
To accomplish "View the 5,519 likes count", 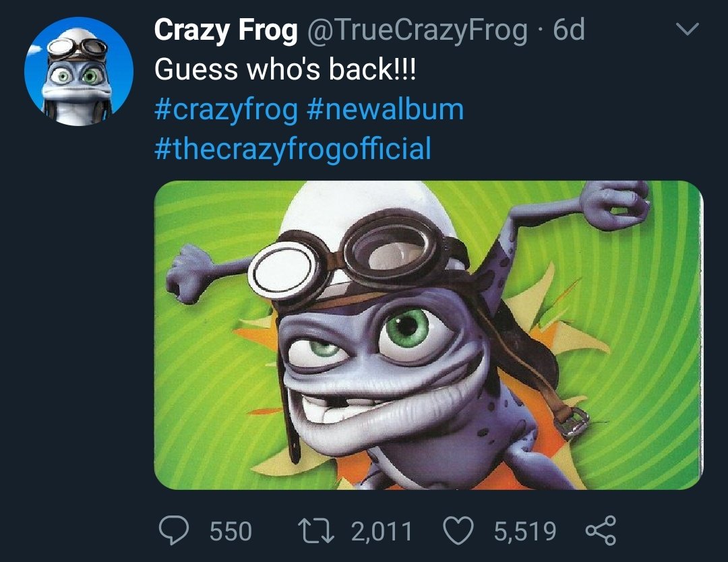I will click(x=525, y=531).
